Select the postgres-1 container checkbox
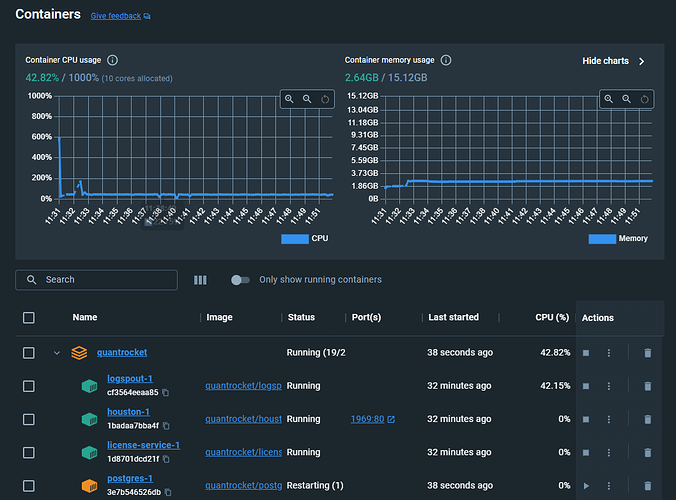 [29, 486]
